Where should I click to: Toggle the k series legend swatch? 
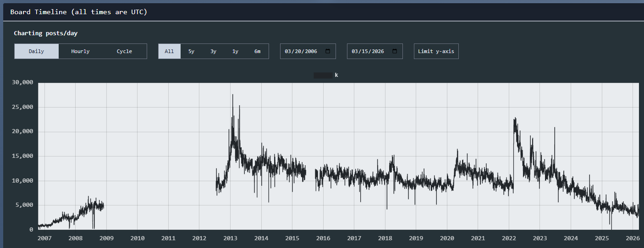pyautogui.click(x=323, y=75)
